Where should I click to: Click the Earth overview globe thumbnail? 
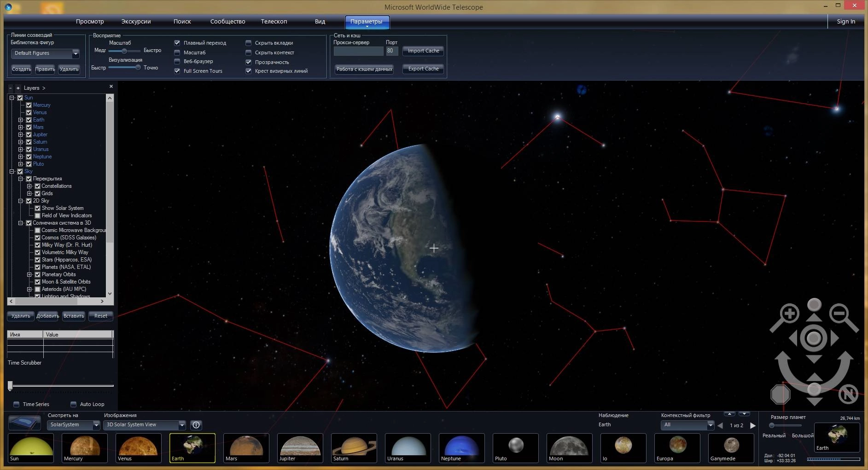837,437
